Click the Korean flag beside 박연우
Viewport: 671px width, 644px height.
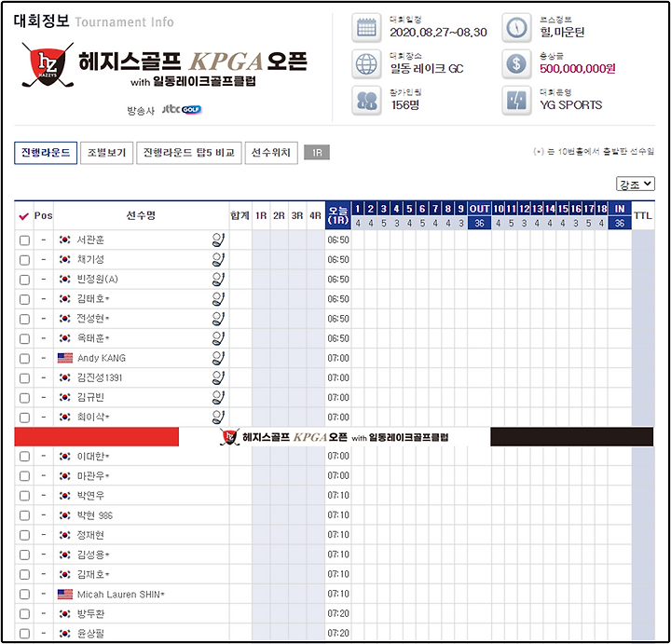point(64,496)
